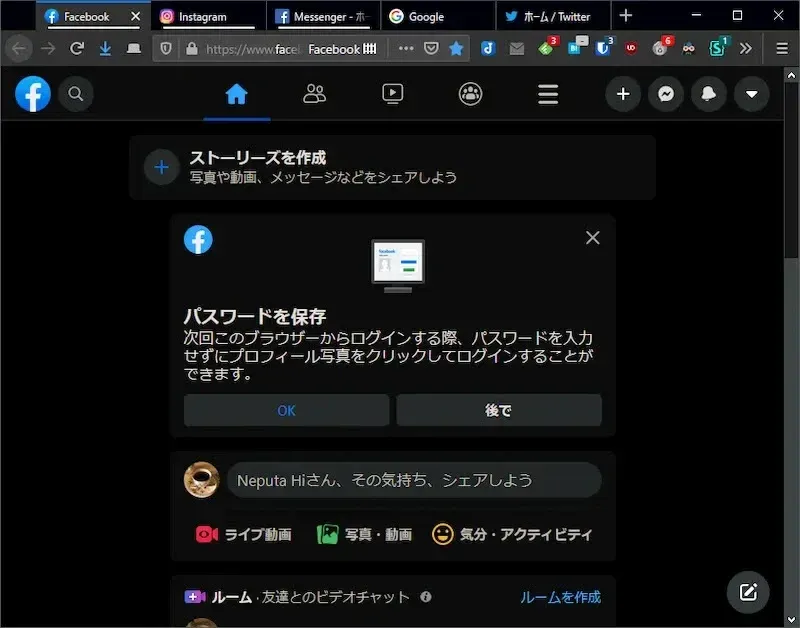Start a ライブ動画 (Live video) post
Viewport: 800px width, 628px height.
pyautogui.click(x=243, y=534)
